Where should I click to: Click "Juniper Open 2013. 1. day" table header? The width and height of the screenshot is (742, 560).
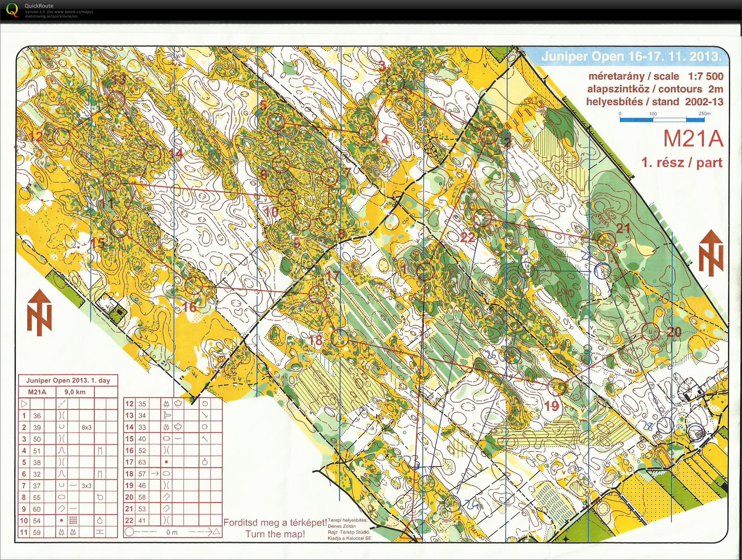[68, 380]
